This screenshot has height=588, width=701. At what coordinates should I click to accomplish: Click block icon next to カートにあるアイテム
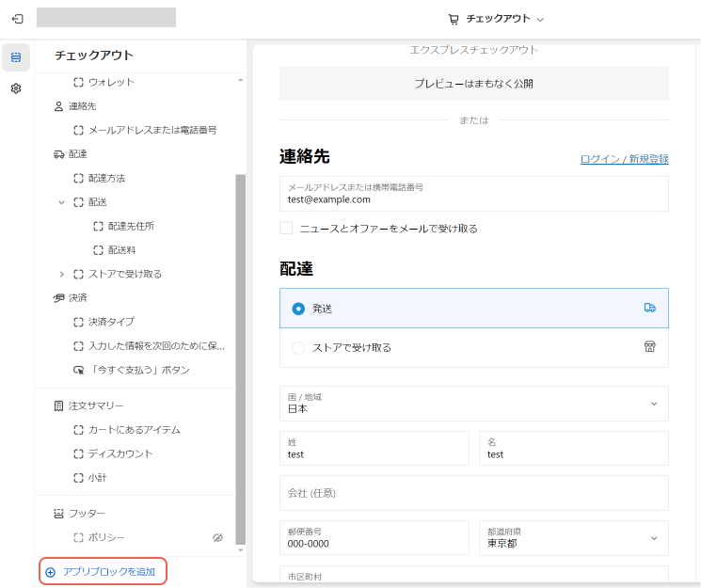78,430
